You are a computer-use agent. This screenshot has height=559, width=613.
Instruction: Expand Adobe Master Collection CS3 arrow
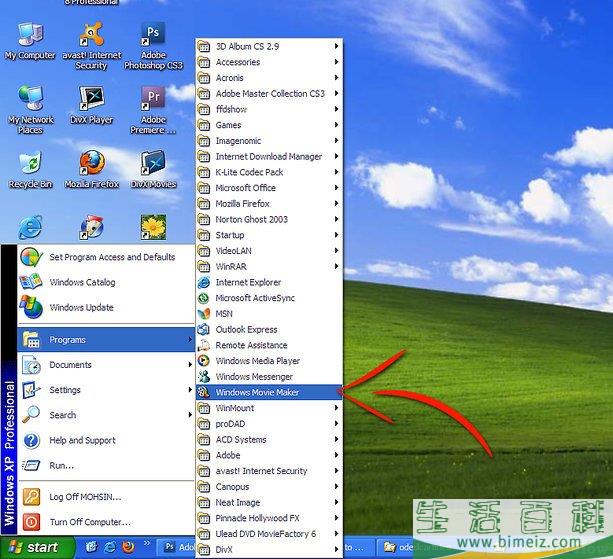[336, 93]
